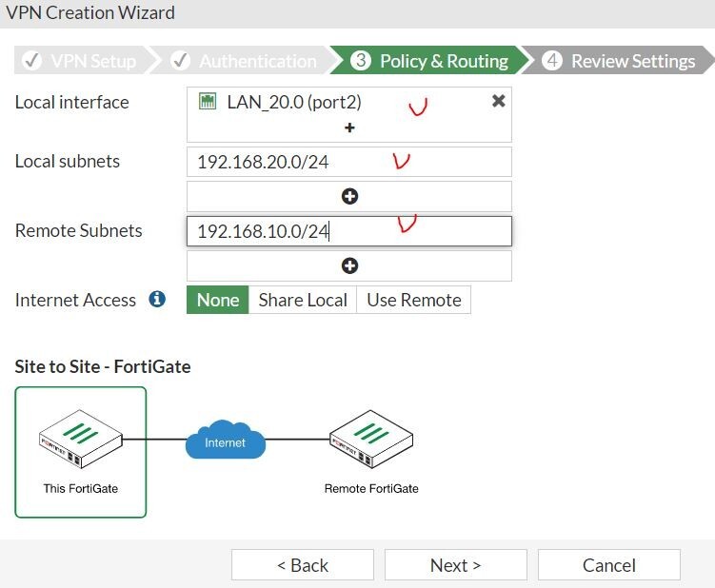Click the Back button
715x588 pixels.
303,565
